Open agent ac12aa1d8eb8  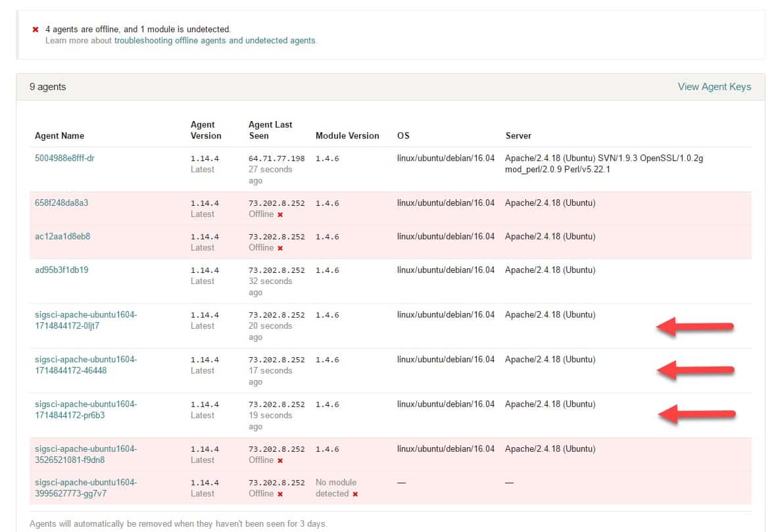coord(62,237)
